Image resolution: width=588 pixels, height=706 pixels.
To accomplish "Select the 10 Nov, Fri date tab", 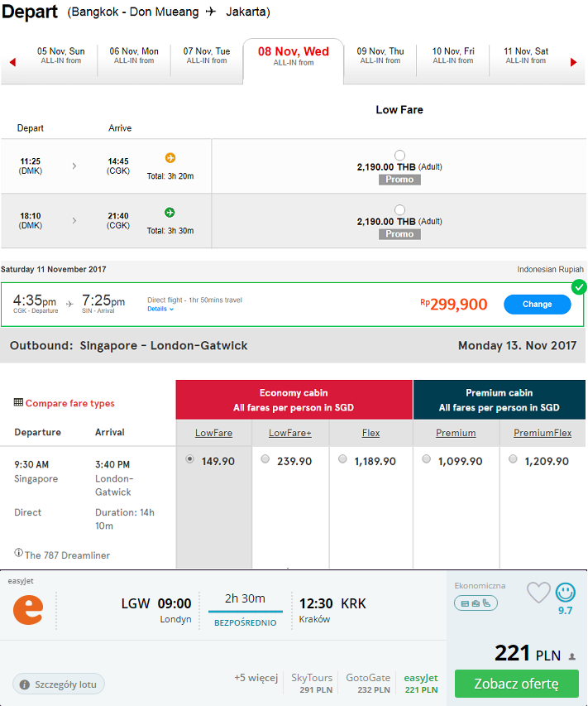I will (x=453, y=55).
